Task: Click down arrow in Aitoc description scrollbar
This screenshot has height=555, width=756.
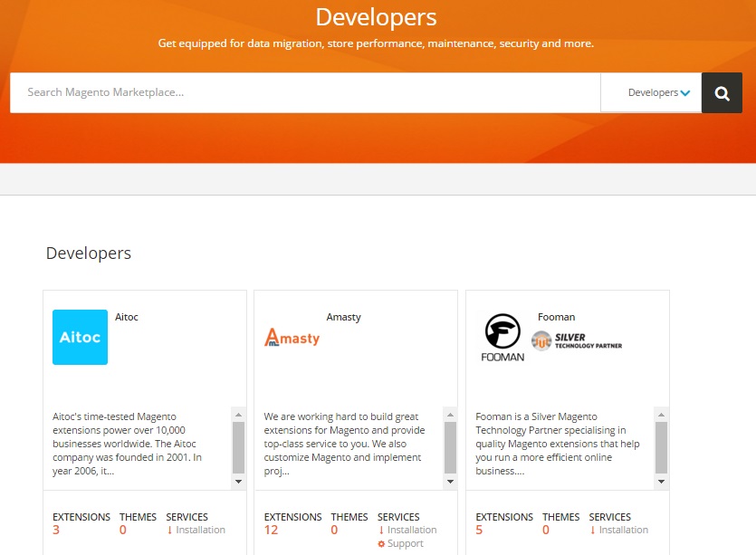Action: (x=238, y=482)
